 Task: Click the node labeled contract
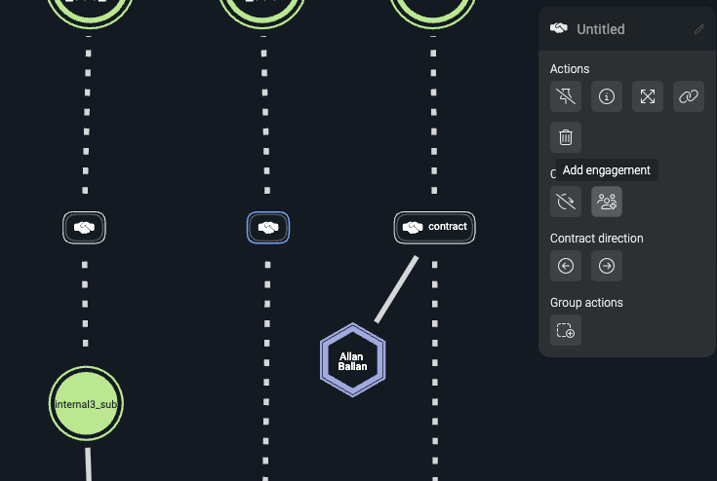click(434, 228)
